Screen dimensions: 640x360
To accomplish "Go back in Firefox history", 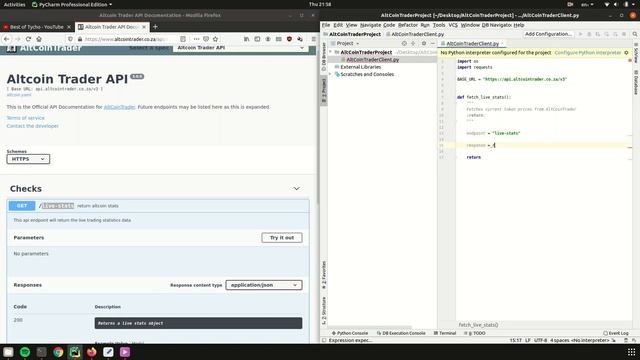I will [x=7, y=39].
